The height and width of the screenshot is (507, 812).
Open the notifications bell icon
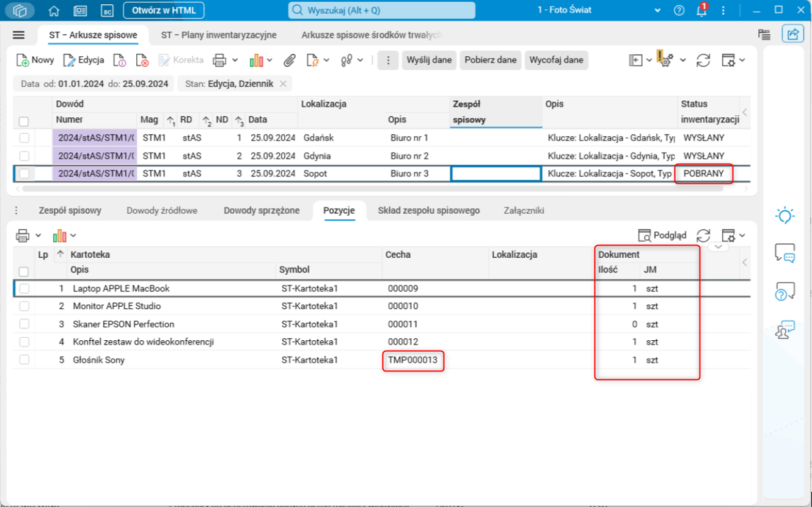tap(701, 10)
